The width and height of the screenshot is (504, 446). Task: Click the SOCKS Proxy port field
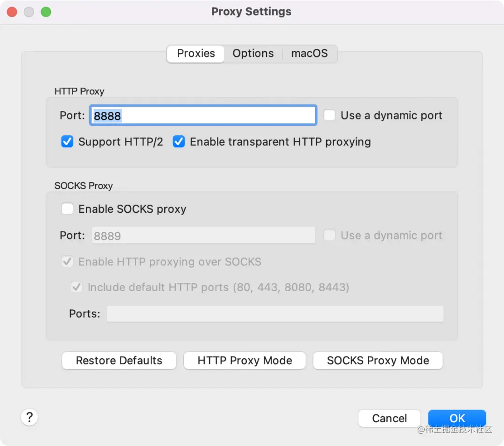click(x=203, y=236)
